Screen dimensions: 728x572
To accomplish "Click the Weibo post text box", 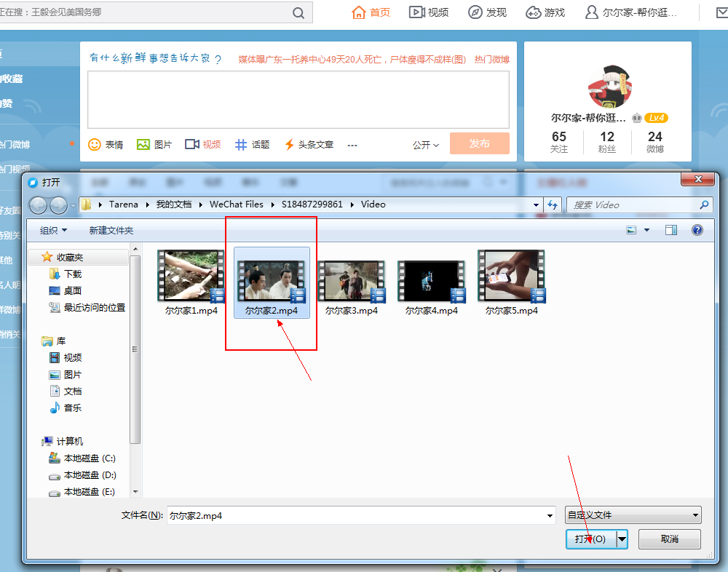I will coord(298,100).
